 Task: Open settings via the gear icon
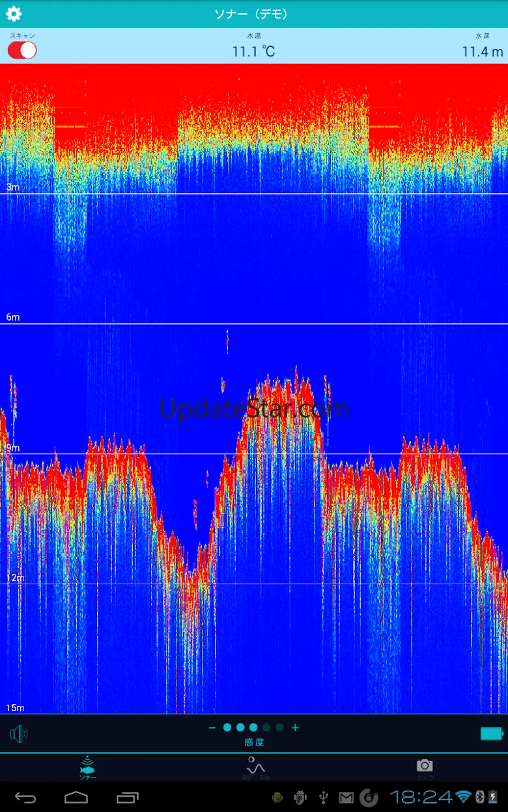click(x=14, y=14)
